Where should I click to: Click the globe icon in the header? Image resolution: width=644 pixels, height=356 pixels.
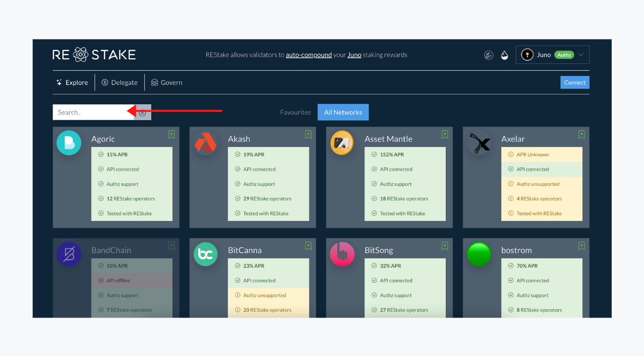489,55
